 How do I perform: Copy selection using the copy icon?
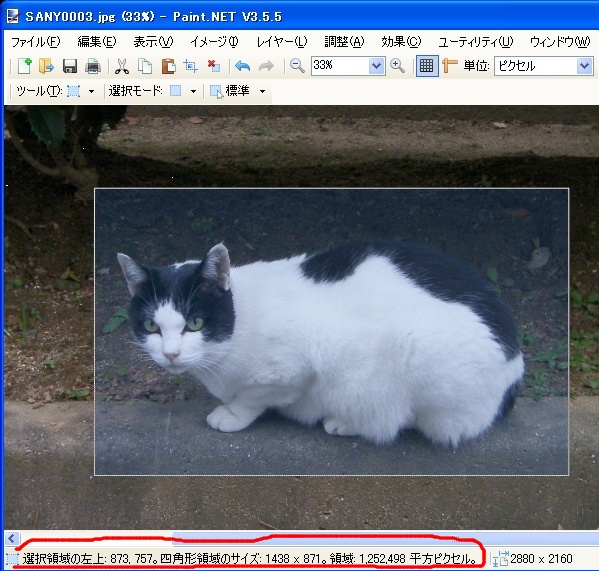pos(145,66)
